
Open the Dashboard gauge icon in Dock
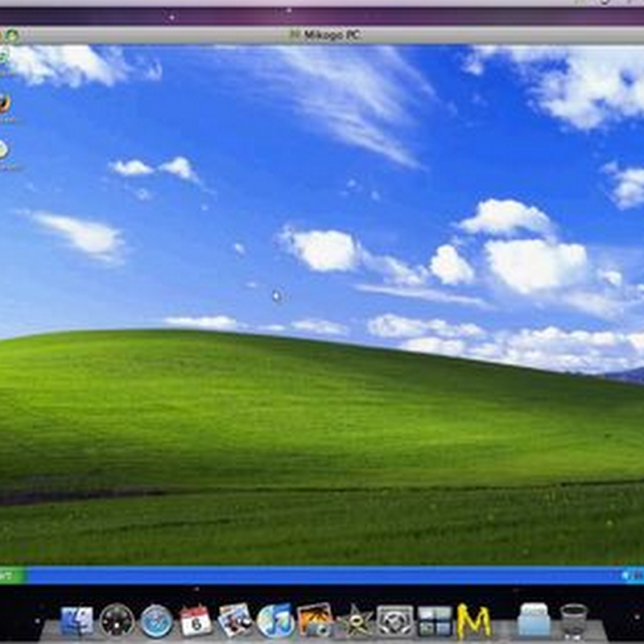coord(117,620)
